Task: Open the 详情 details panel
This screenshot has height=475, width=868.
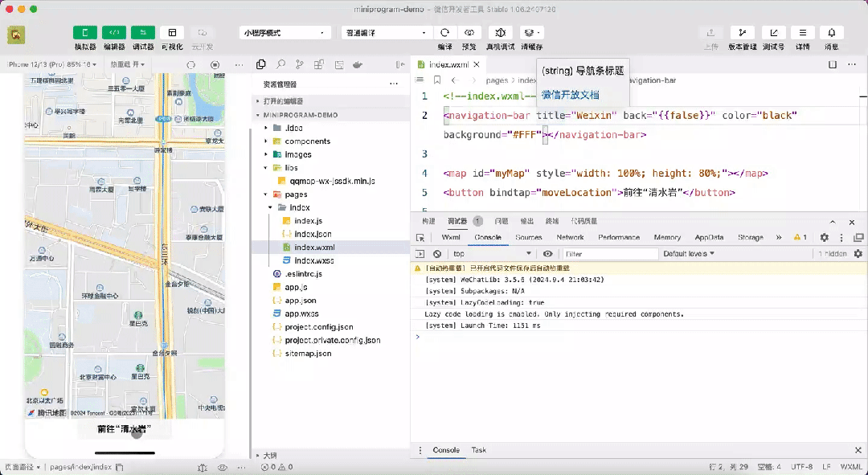Action: (x=803, y=33)
